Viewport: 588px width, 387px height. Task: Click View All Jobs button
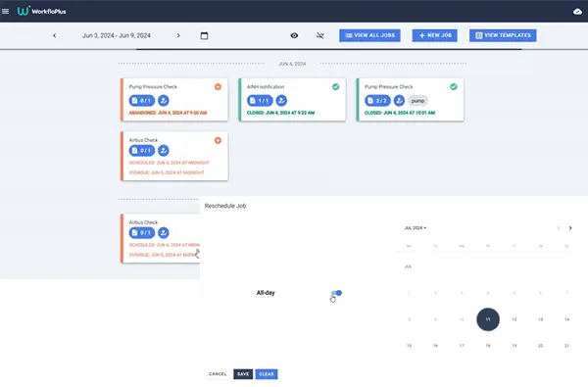pyautogui.click(x=369, y=35)
